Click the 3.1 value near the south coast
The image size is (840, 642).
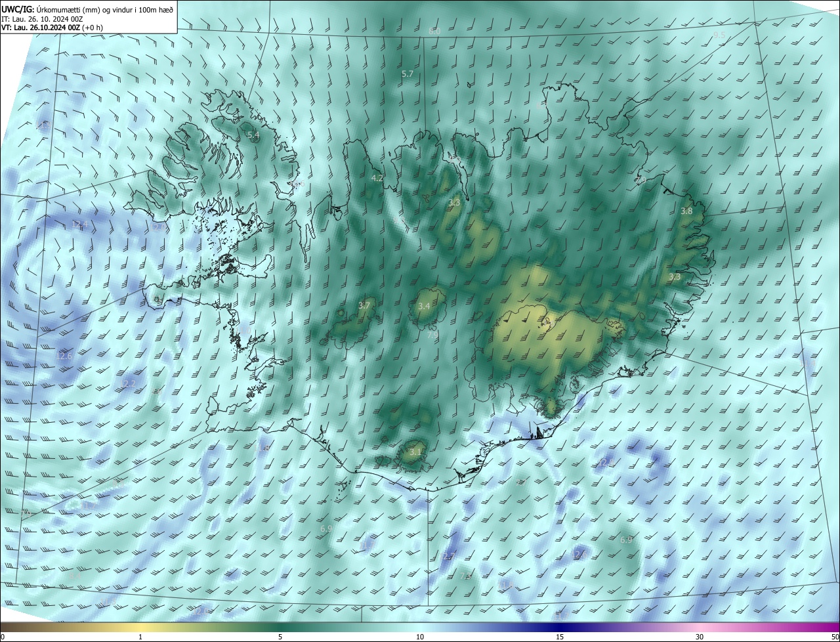[x=415, y=452]
